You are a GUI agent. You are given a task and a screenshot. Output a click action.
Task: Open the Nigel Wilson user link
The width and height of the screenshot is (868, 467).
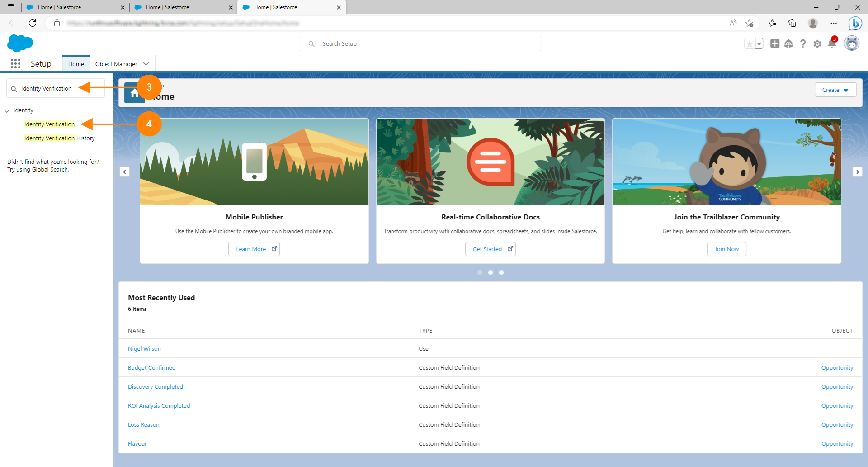point(144,349)
